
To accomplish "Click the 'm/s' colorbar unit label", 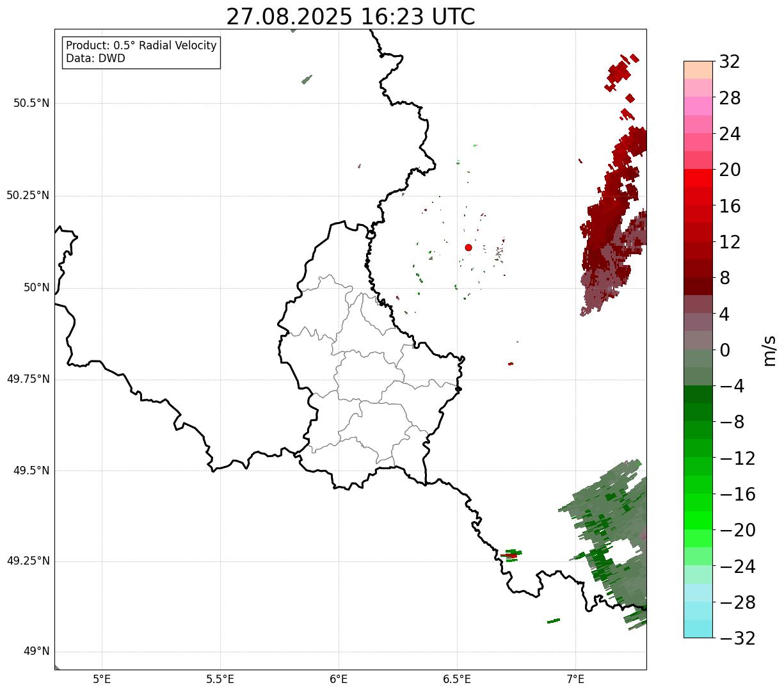I will tap(769, 350).
